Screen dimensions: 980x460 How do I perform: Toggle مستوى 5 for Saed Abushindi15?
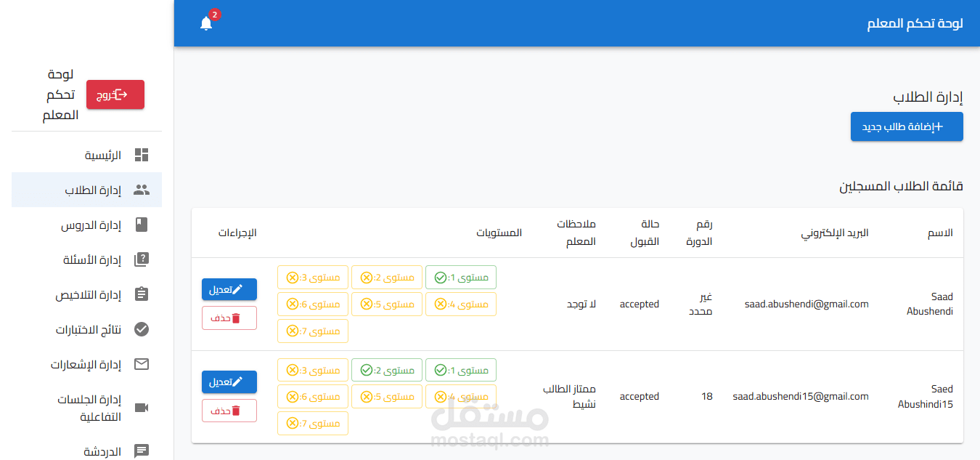click(x=387, y=396)
